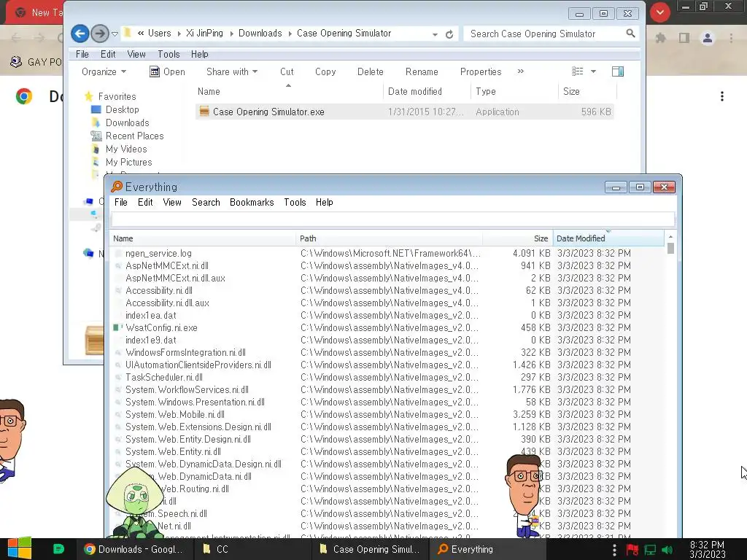Switch to Downloads - Google Chrome taskbar item

(x=134, y=549)
